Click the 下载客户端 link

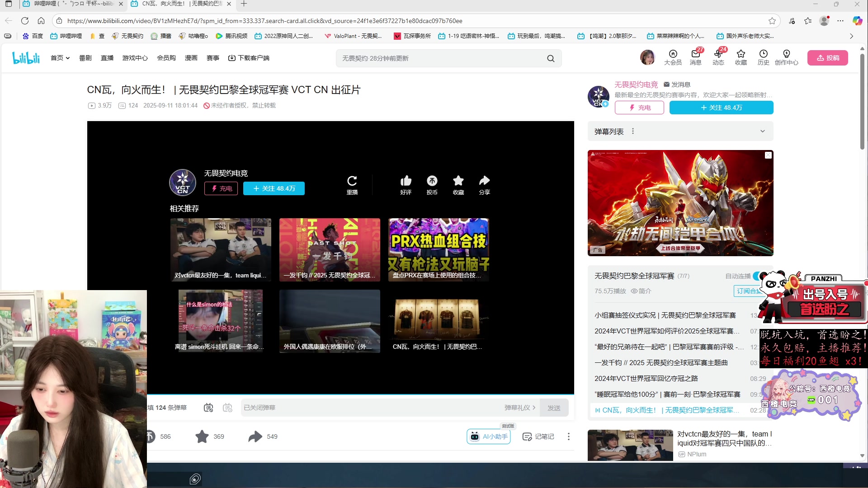coord(249,58)
